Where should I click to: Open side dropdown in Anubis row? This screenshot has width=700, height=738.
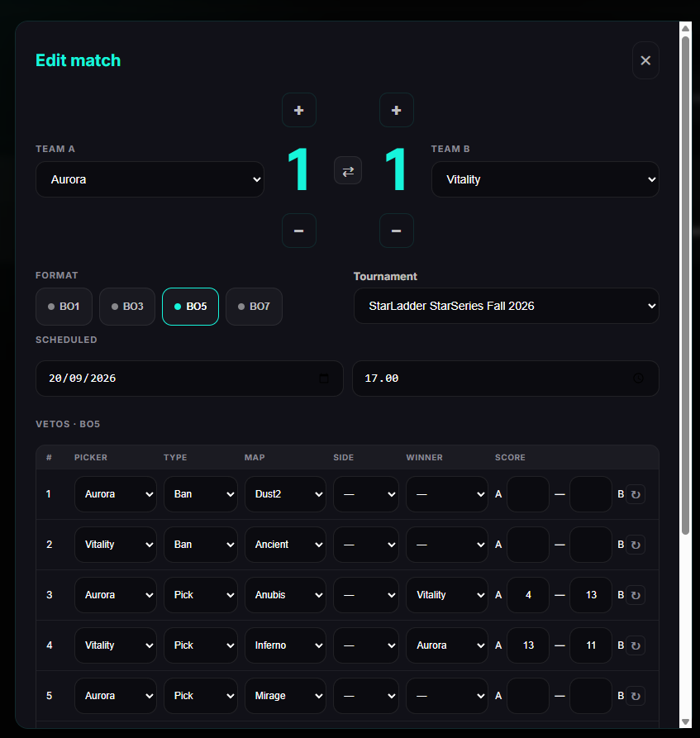(366, 595)
